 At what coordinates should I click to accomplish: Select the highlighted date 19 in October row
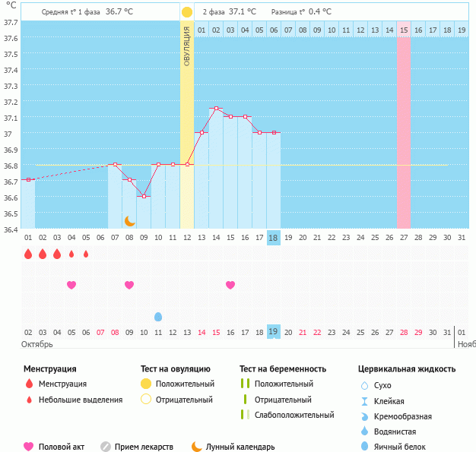(x=274, y=332)
